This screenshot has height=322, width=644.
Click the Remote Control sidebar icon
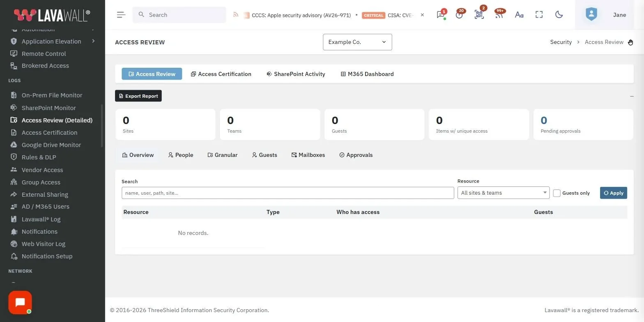(x=14, y=53)
